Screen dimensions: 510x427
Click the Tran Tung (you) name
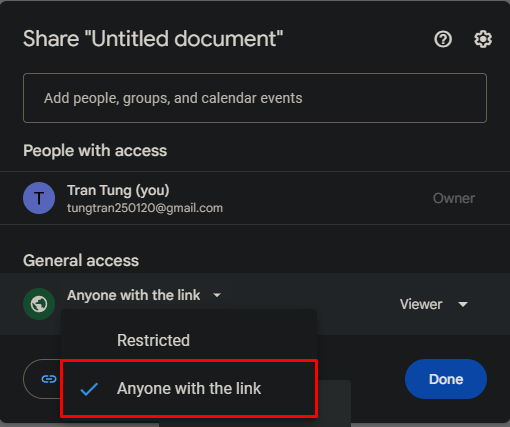(118, 190)
